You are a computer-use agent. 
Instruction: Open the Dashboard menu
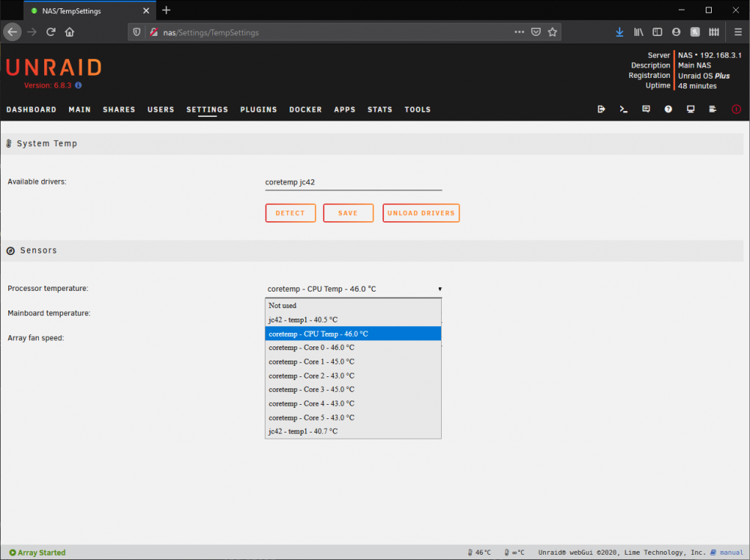click(31, 109)
